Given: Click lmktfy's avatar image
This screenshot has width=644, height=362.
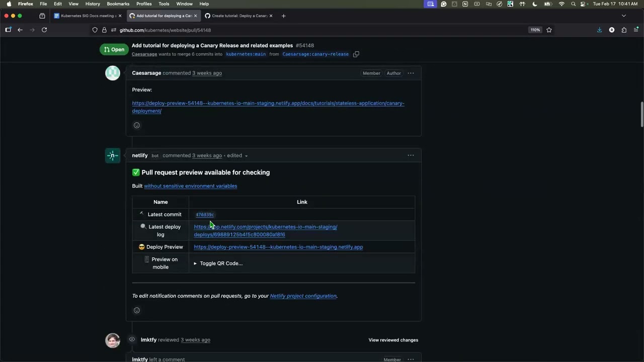Looking at the screenshot, I should click(x=113, y=340).
